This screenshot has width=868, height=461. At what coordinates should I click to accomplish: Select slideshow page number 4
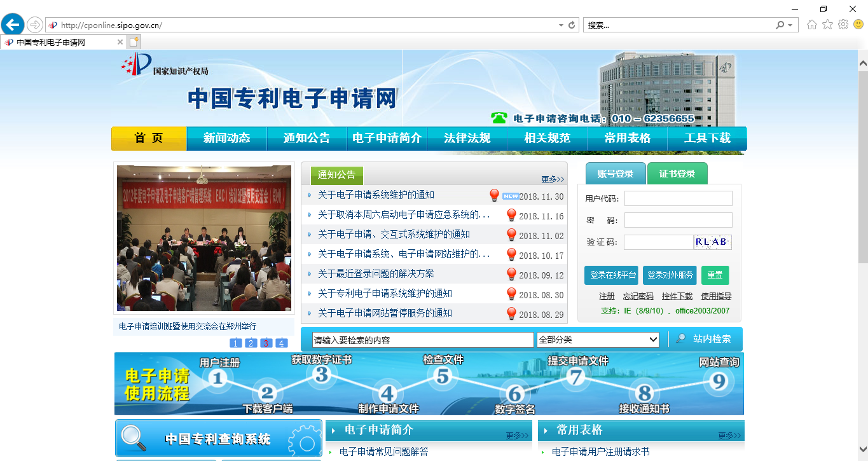point(282,343)
